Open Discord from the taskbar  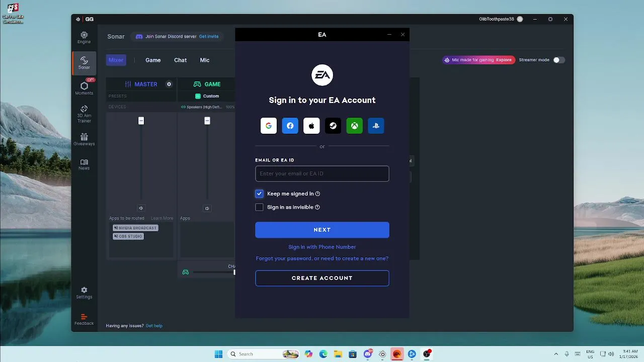click(368, 354)
